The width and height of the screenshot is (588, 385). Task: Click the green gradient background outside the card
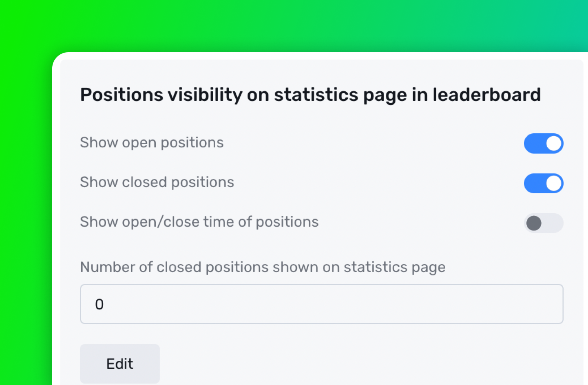tap(24, 204)
